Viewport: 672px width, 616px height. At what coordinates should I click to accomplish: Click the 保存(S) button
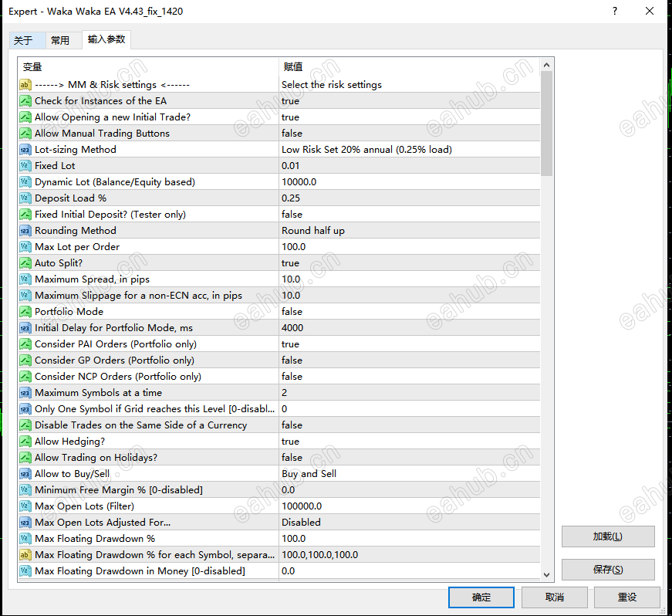(x=608, y=570)
